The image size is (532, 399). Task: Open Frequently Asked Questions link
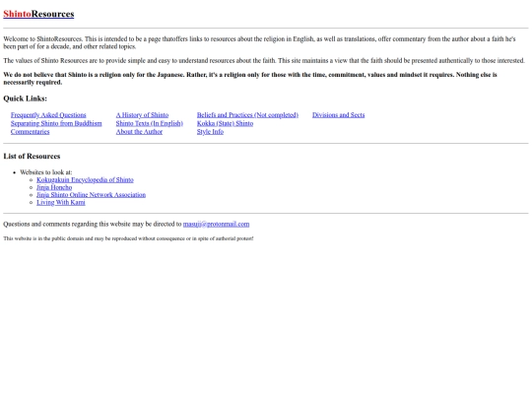click(x=48, y=115)
